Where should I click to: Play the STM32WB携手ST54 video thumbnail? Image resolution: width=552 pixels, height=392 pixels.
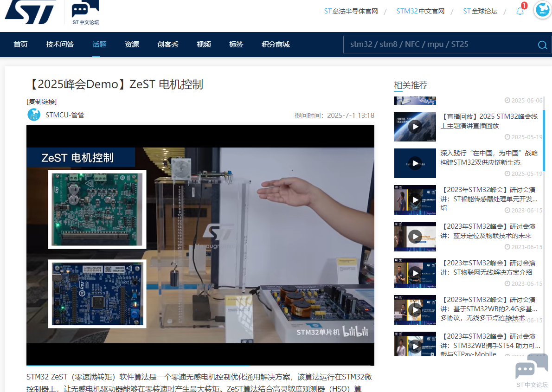415,344
